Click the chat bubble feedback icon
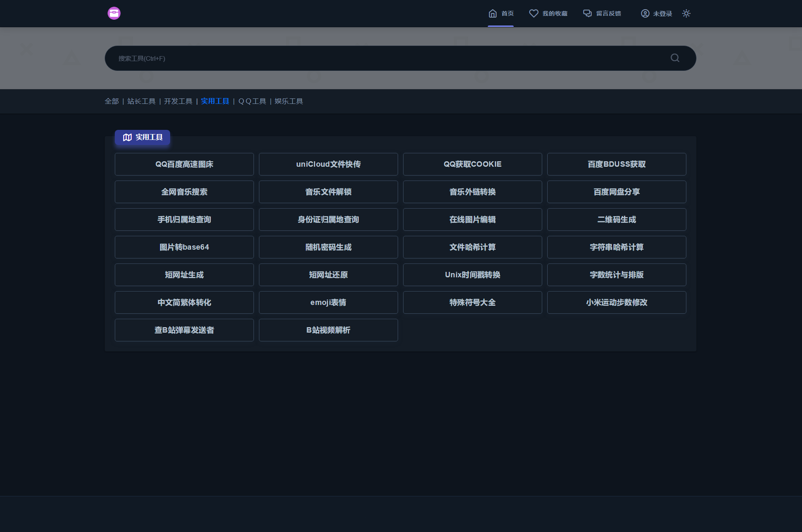 pos(587,13)
